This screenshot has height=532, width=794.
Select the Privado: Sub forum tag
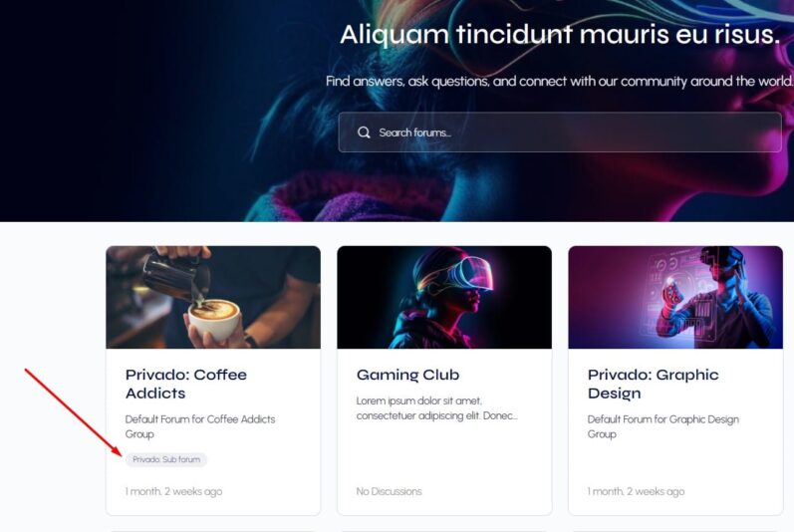point(166,459)
